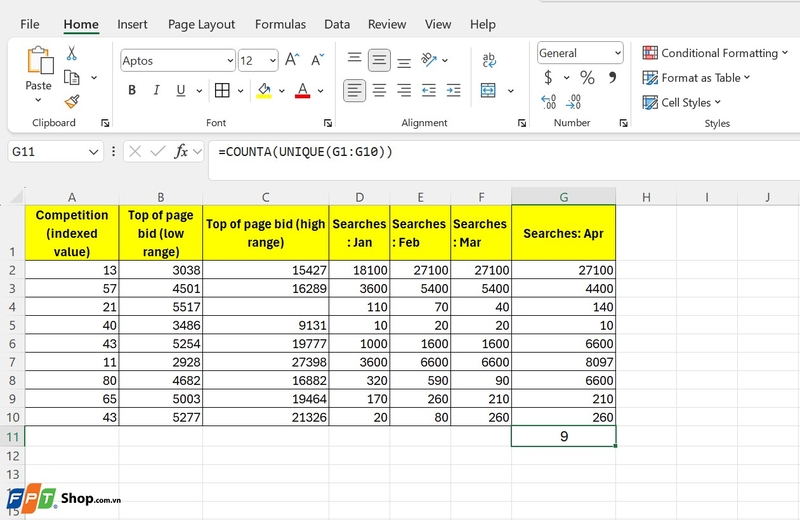Image resolution: width=800 pixels, height=520 pixels.
Task: Apply Percent Style icon
Action: pos(587,78)
